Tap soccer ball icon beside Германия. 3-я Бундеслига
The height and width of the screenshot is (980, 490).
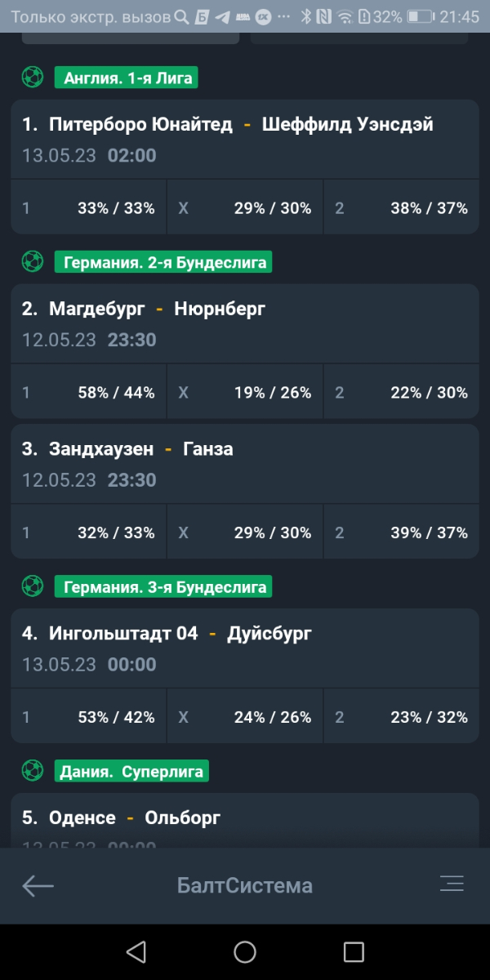pyautogui.click(x=33, y=586)
